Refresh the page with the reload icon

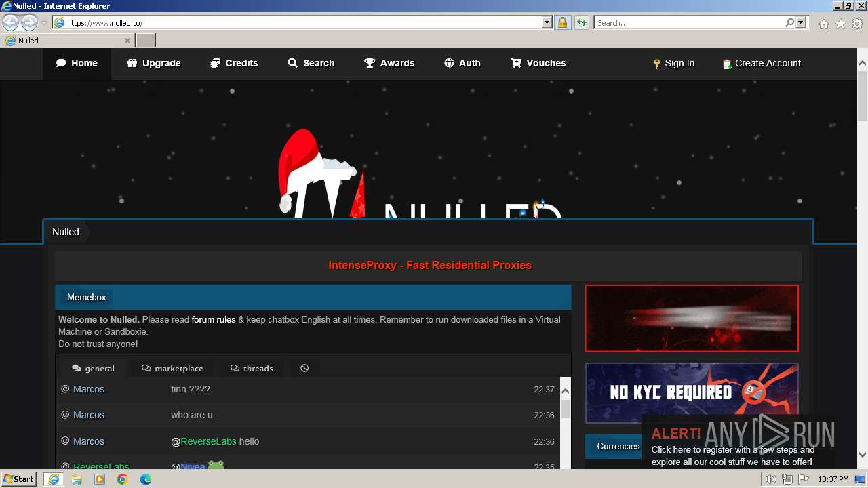(x=581, y=22)
